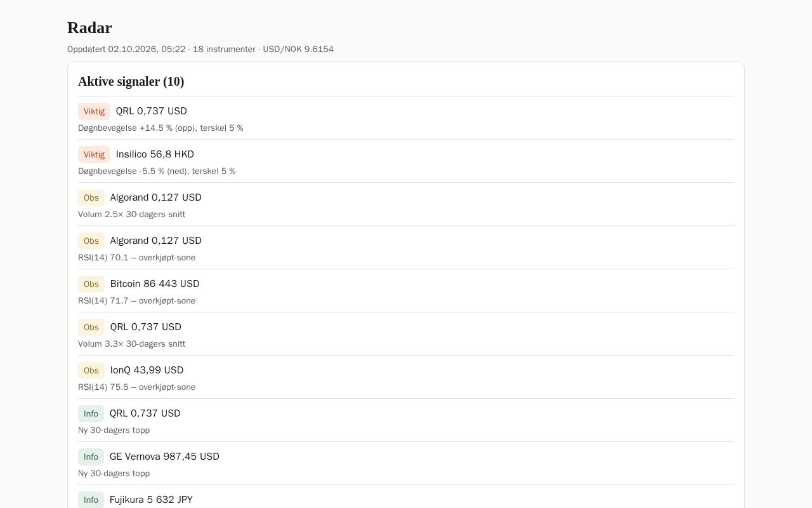This screenshot has width=812, height=508.
Task: Open the GE Vernova 987,45 USD signal
Action: coord(164,457)
